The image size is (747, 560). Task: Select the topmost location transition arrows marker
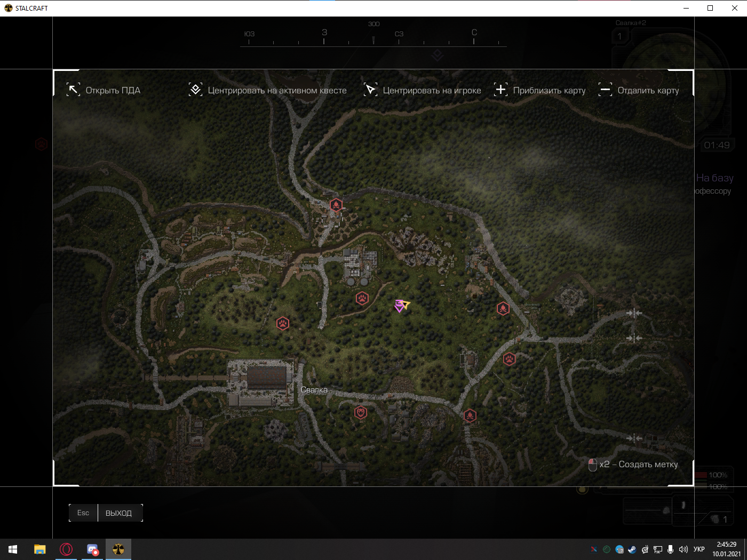click(x=634, y=313)
